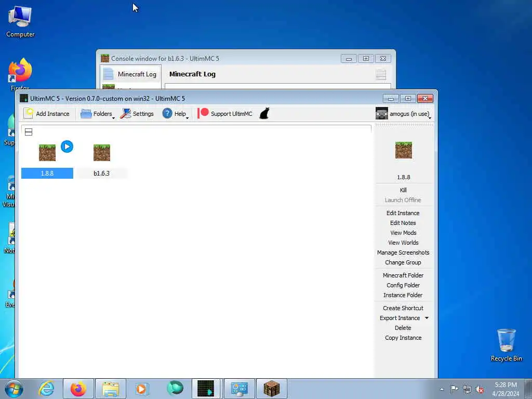The height and width of the screenshot is (399, 532).
Task: Open Edit Notes
Action: click(x=403, y=223)
